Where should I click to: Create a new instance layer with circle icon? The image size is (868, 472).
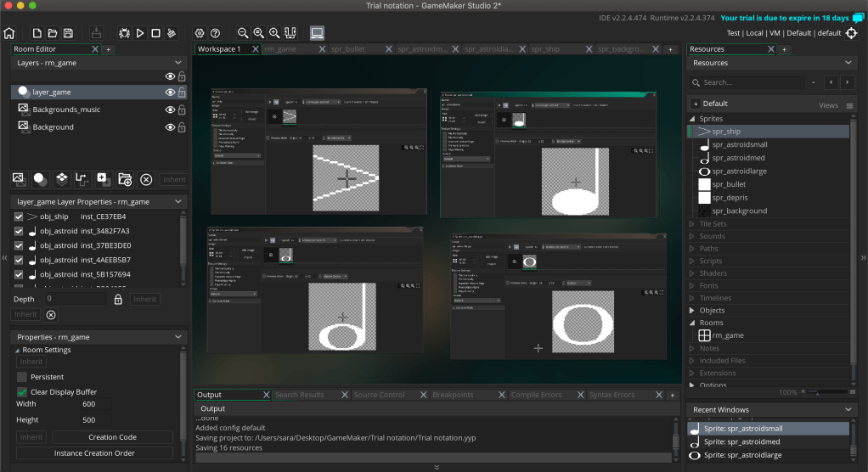[40, 179]
